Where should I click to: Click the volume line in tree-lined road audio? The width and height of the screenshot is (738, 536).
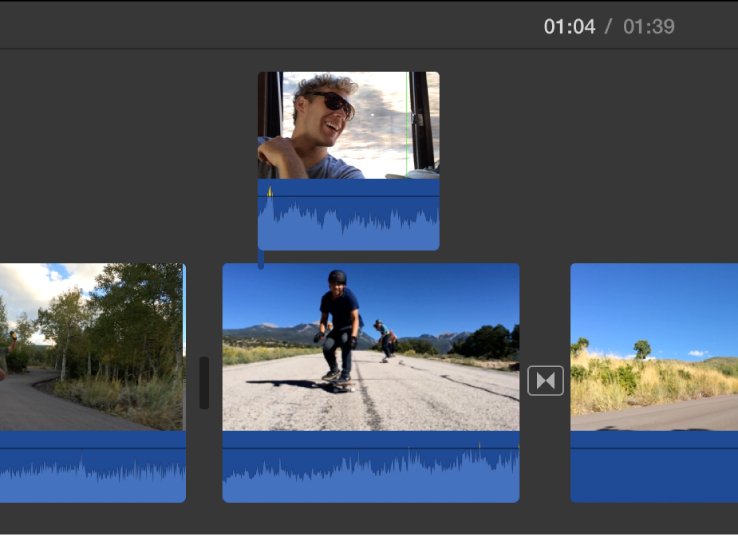point(92,448)
